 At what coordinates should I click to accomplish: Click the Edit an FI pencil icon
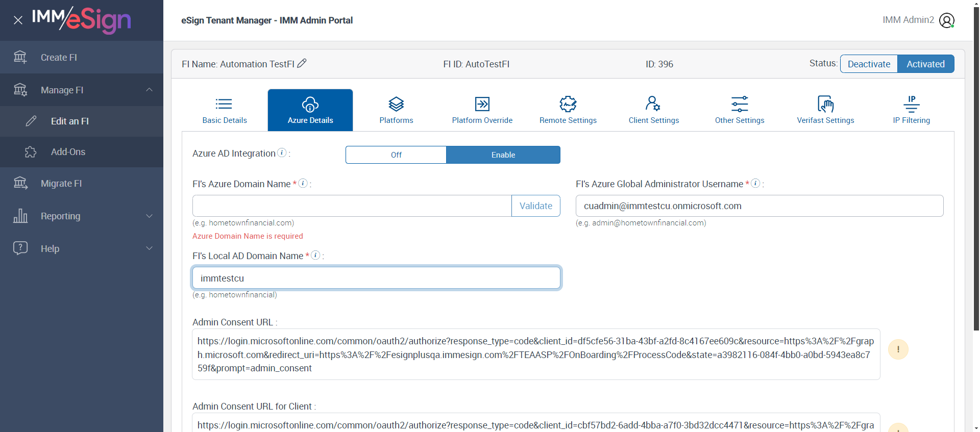pyautogui.click(x=31, y=121)
